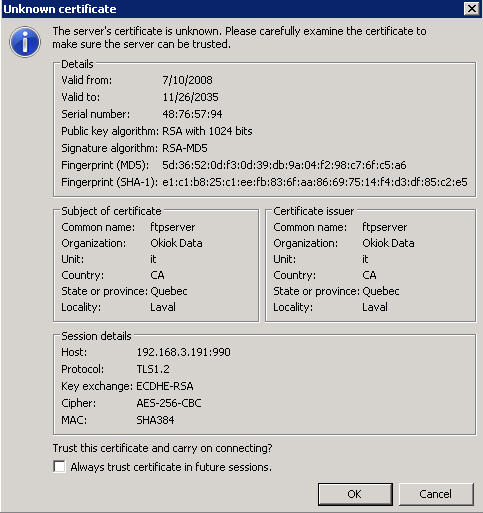Select the MD5 fingerprint value
The height and width of the screenshot is (513, 483).
click(x=284, y=165)
